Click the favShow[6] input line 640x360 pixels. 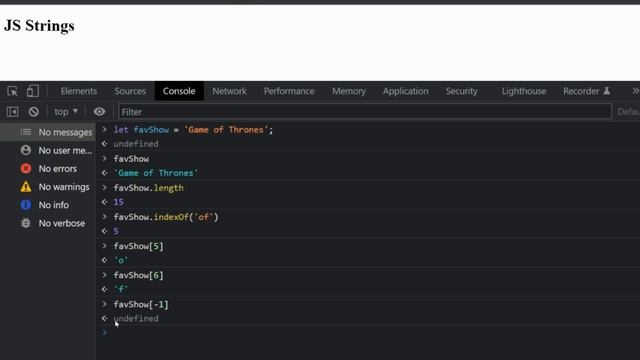[138, 275]
